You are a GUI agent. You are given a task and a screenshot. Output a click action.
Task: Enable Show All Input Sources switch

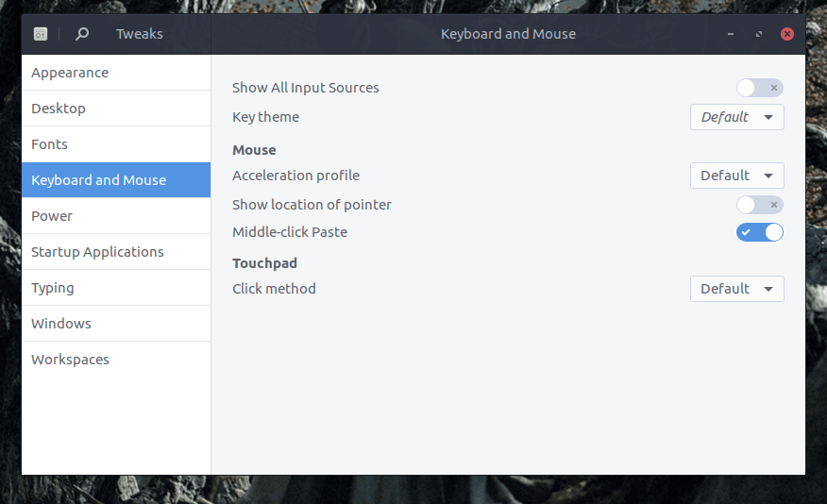[760, 88]
